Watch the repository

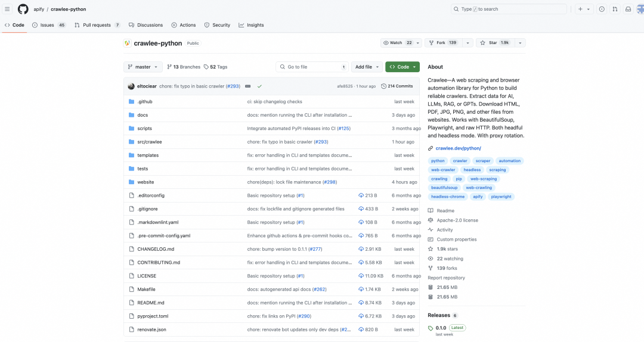(x=398, y=43)
